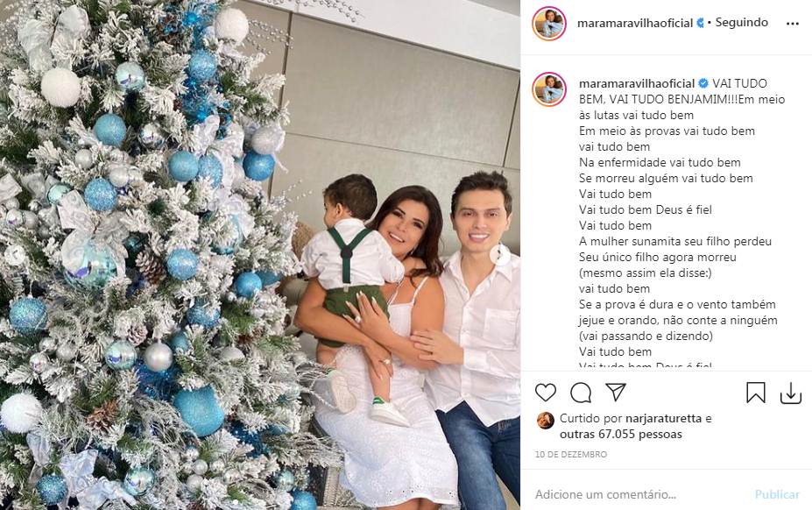View the outras 67.055 pessoas likes list

(621, 435)
